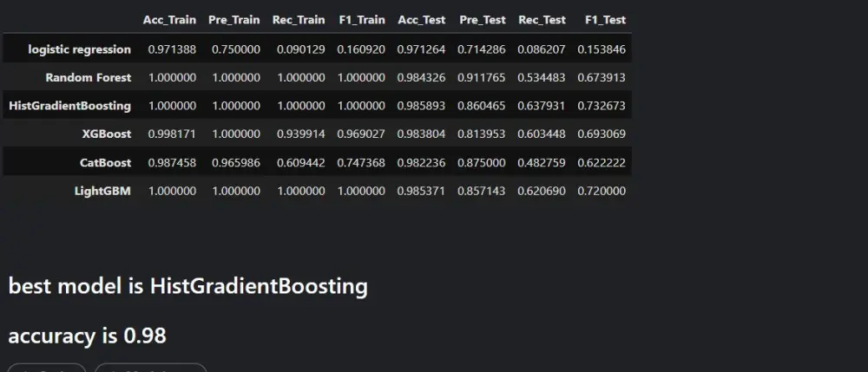The width and height of the screenshot is (868, 372).
Task: Click the Acc_Test column header
Action: coord(421,20)
